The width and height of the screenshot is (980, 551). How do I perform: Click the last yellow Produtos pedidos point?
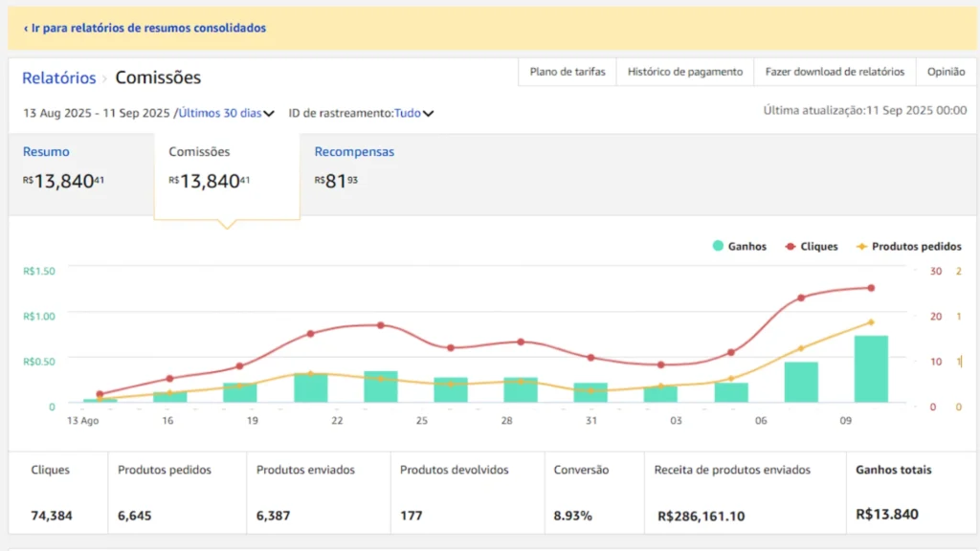pos(871,322)
